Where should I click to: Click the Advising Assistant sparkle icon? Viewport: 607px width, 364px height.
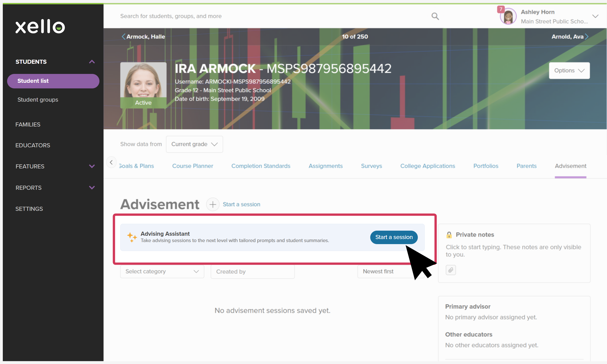tap(132, 237)
